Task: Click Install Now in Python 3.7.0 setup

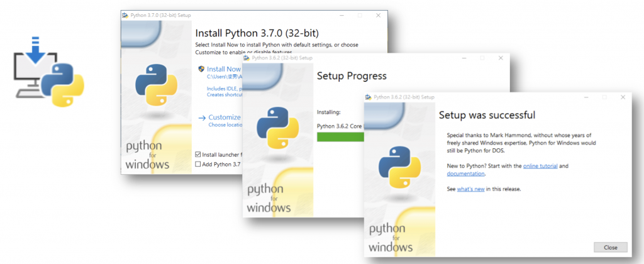Action: (224, 69)
